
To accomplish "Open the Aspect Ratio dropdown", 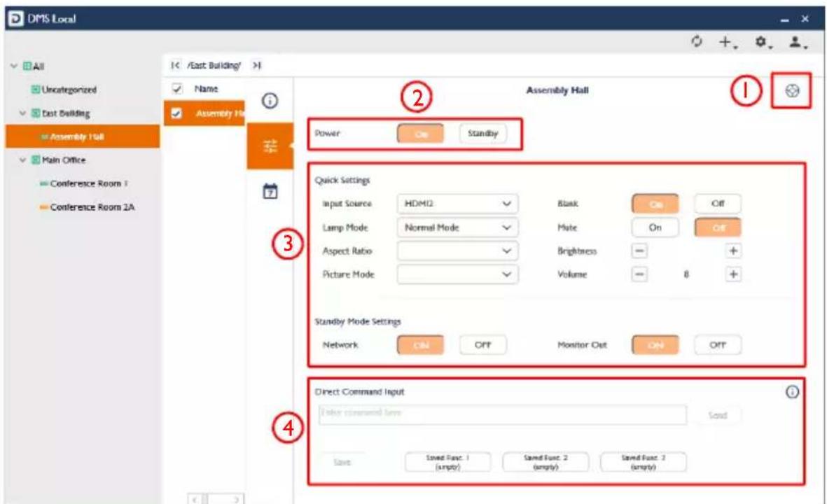I will click(x=457, y=251).
